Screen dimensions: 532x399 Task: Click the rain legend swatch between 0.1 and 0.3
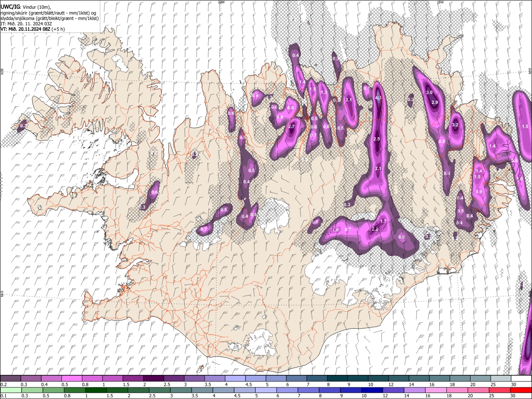(x=11, y=390)
